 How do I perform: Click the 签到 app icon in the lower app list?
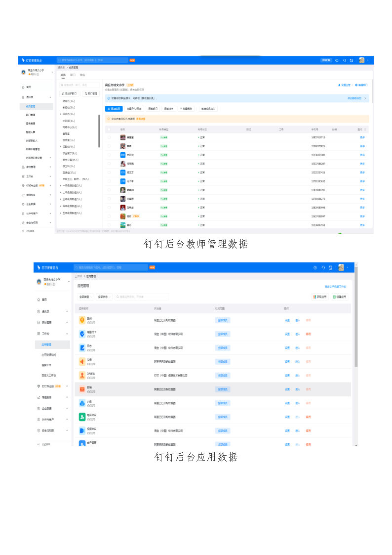point(82,320)
